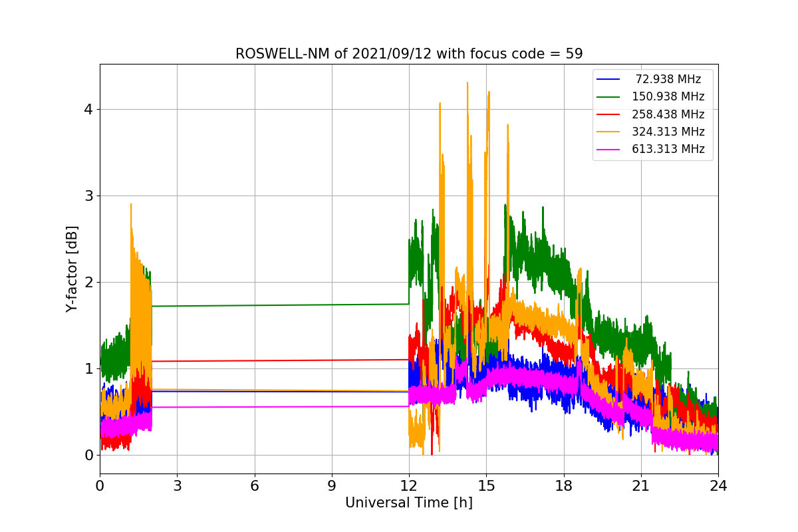Select the 258.438 MHz legend label
Screen dimensions: 798x532
point(668,114)
